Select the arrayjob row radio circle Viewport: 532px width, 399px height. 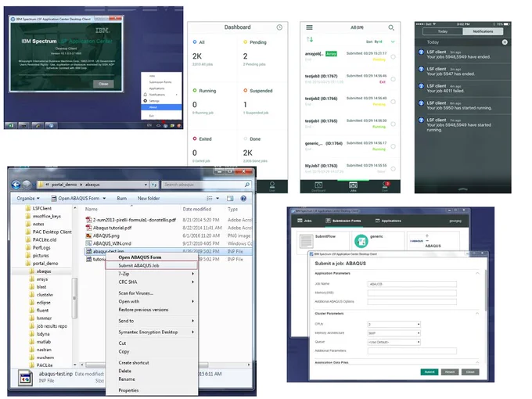393,57
